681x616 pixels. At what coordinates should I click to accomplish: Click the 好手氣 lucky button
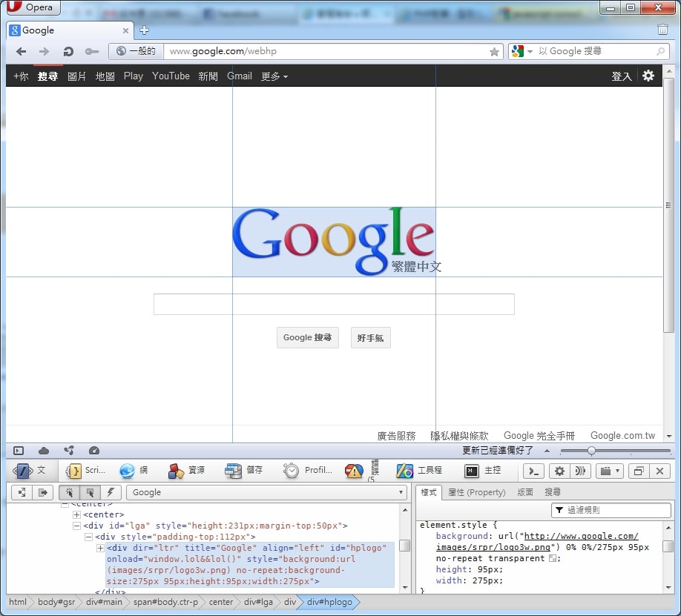tap(370, 338)
